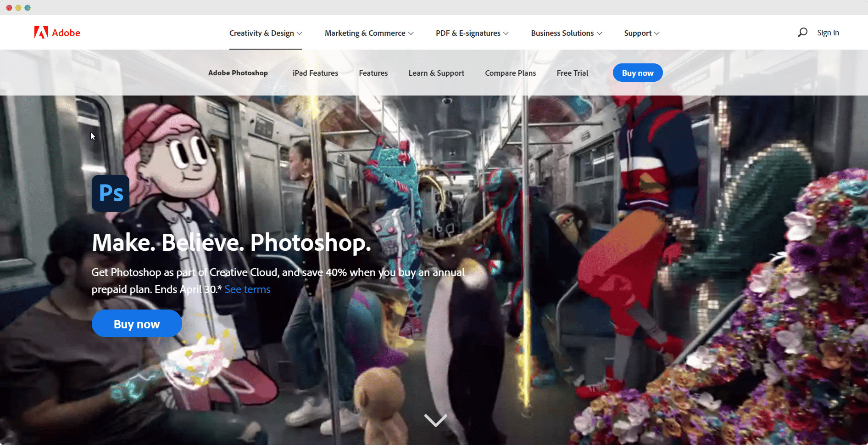
Task: Open Learn & Support section
Action: pos(436,73)
